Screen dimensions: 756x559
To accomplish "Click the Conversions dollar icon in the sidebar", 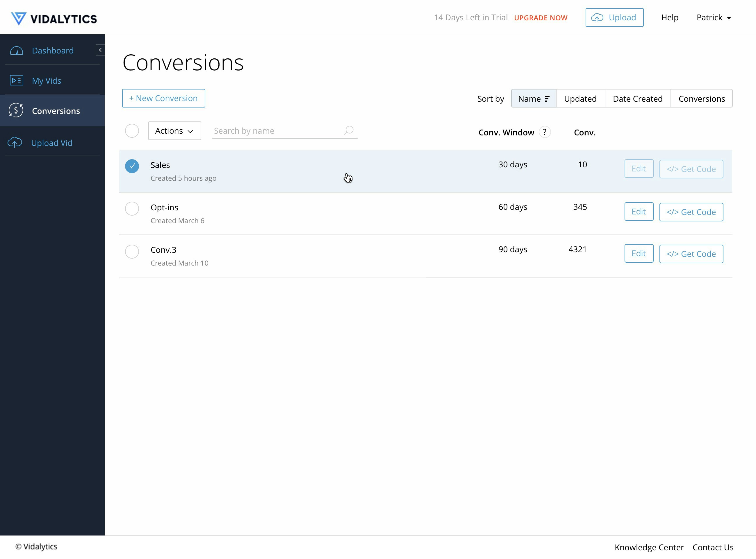I will 16,110.
